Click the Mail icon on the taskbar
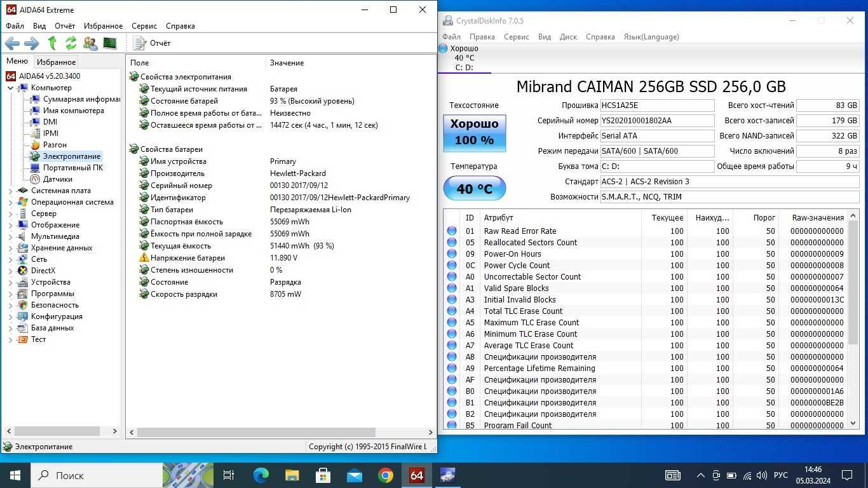The image size is (868, 488). (x=354, y=475)
